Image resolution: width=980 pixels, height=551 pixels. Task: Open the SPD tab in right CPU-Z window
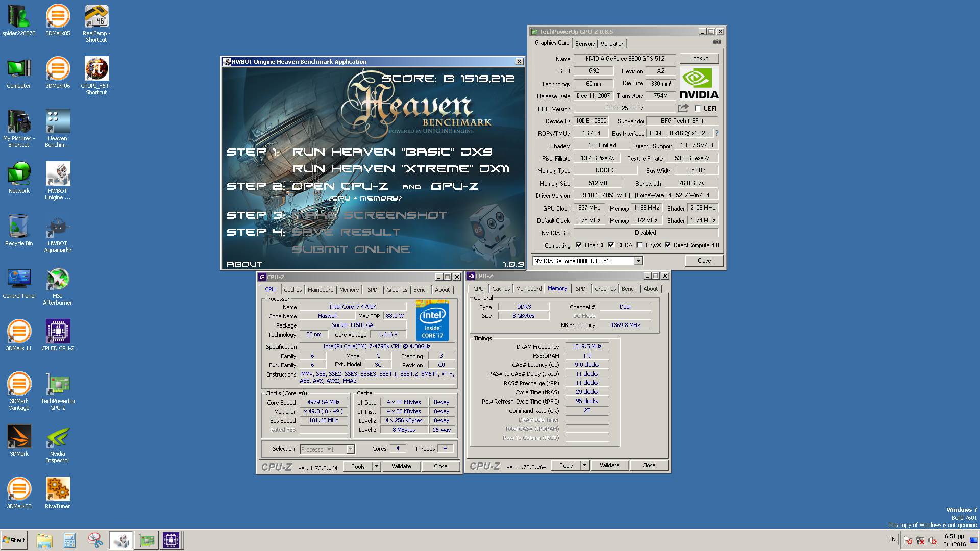pos(581,289)
